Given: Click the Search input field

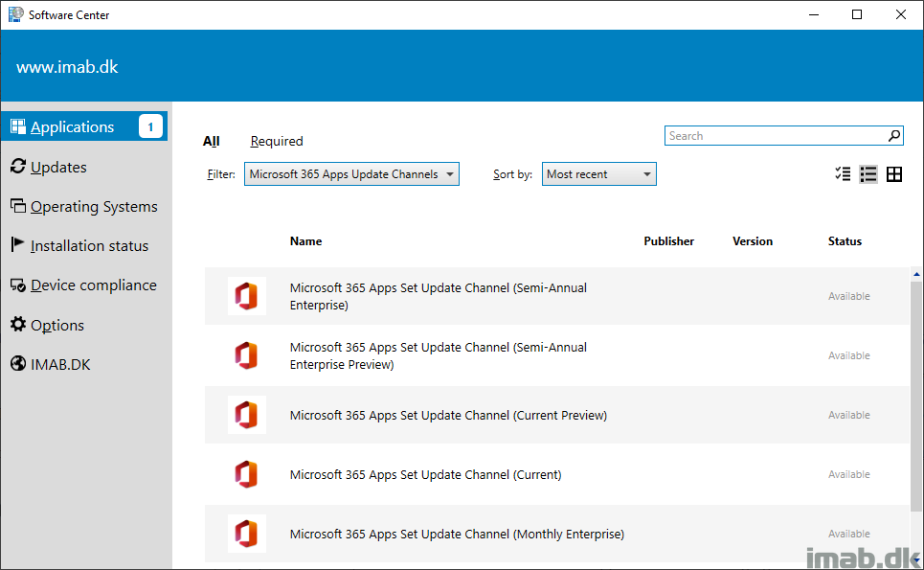Looking at the screenshot, I should pos(776,136).
